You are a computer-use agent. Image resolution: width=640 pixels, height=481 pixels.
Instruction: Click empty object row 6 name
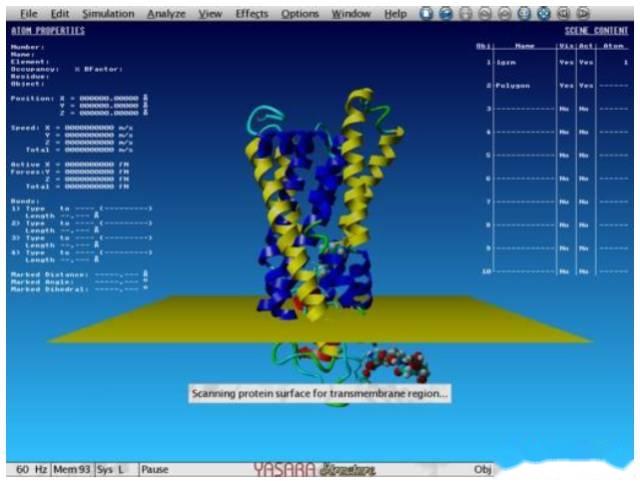pyautogui.click(x=525, y=179)
